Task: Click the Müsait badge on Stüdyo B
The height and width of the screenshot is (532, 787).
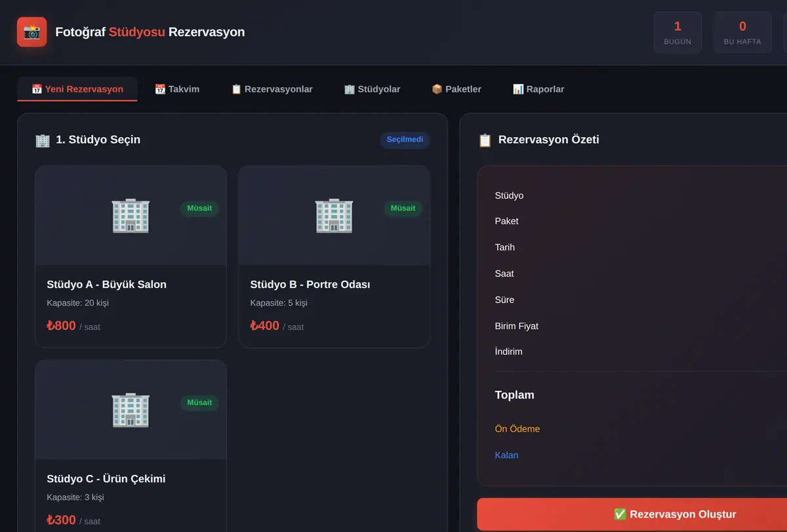Action: [403, 209]
